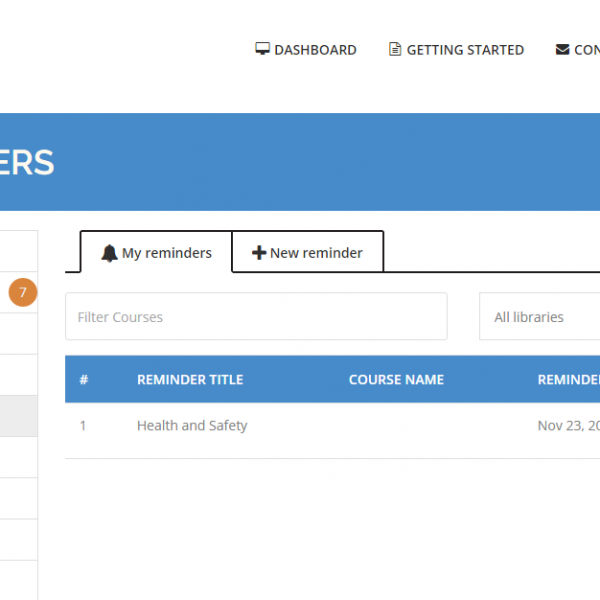Screen dimensions: 600x600
Task: Select the highlighted gray sidebar item
Action: 18,416
